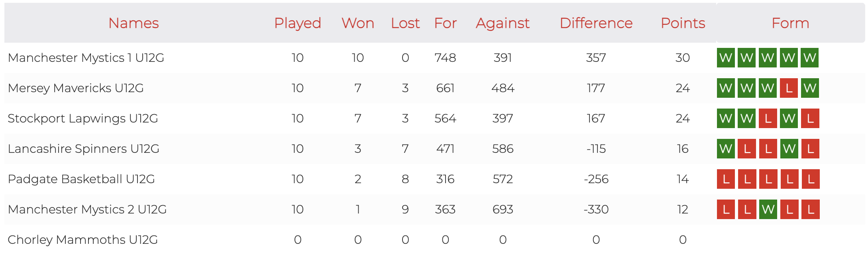
Task: Click Mersey Mavericks' red L form badge
Action: (789, 88)
